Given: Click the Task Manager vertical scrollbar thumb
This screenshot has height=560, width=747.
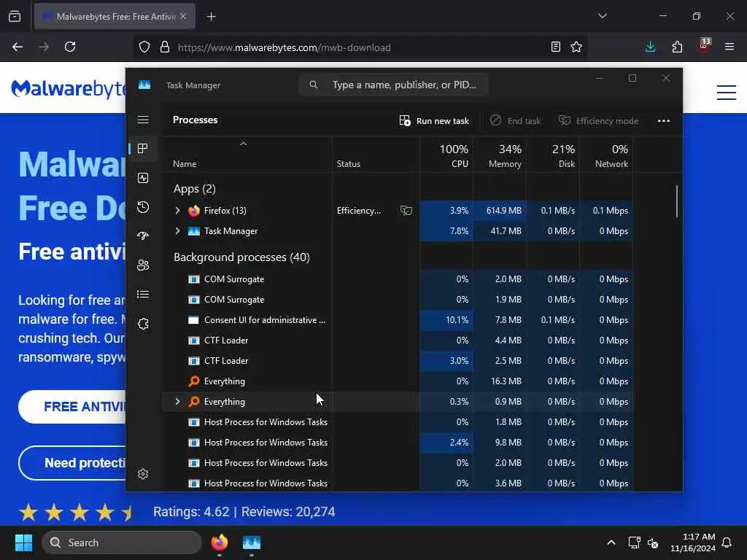Looking at the screenshot, I should pyautogui.click(x=676, y=201).
